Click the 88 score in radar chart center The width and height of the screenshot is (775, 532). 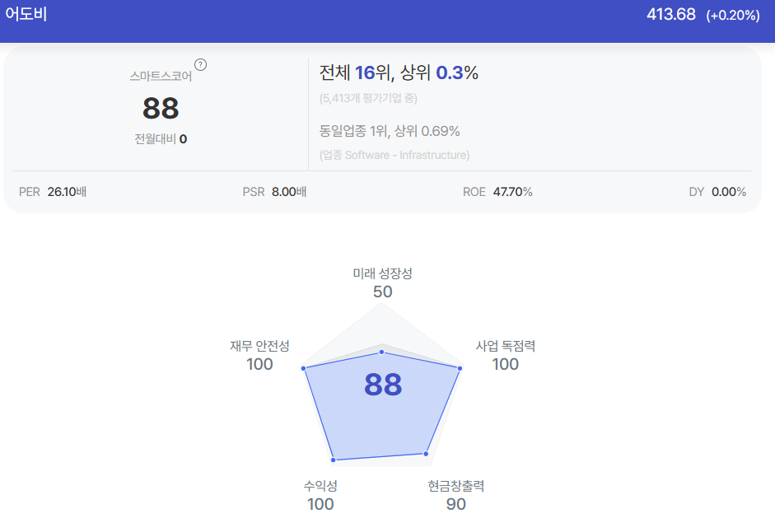pyautogui.click(x=383, y=385)
